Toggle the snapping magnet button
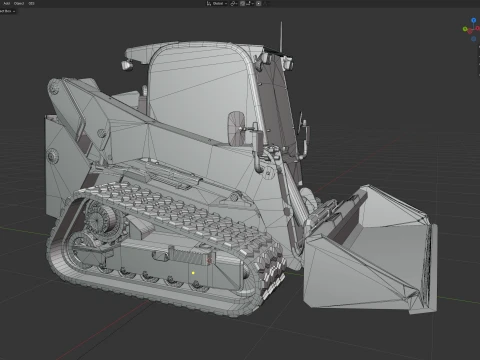The image size is (480, 360). pos(243,3)
